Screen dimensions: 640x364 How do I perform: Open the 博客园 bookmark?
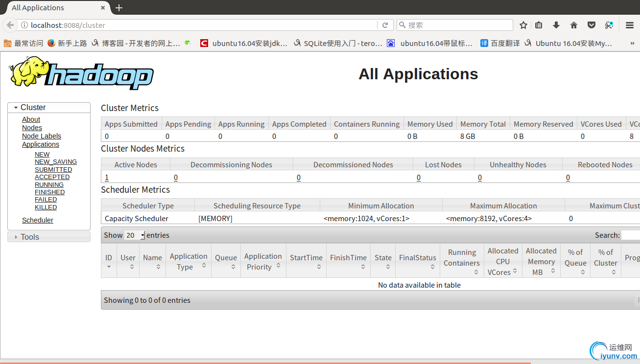(x=136, y=43)
